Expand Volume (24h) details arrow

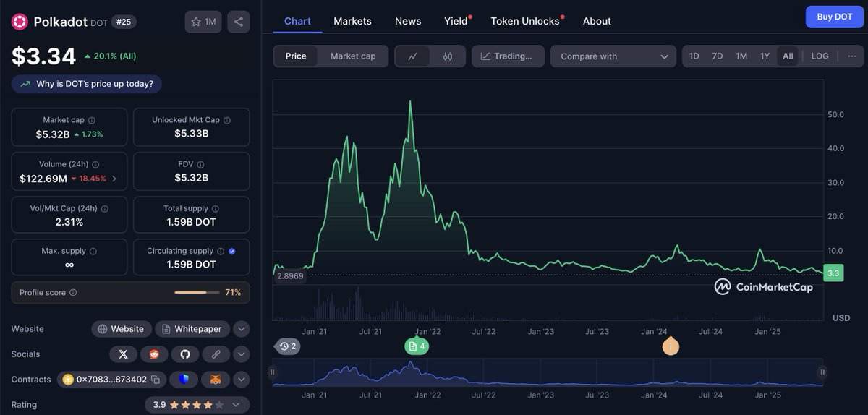114,178
